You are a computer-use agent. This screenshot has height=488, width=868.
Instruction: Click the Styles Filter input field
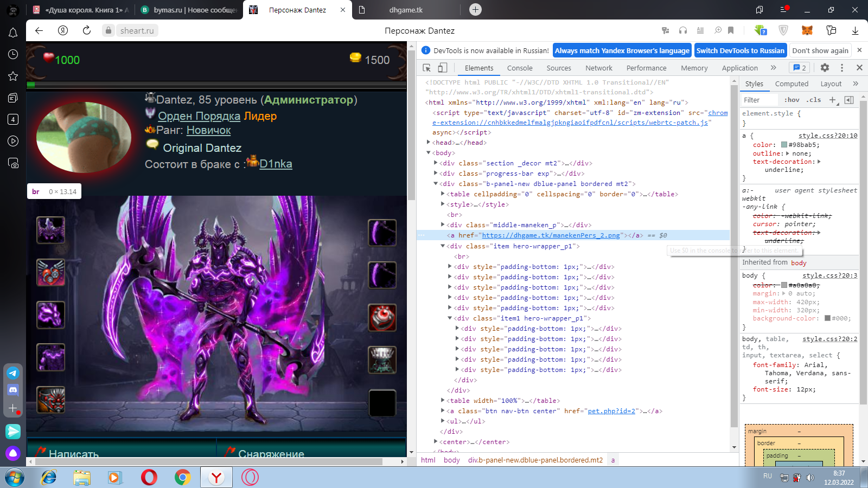click(x=759, y=100)
